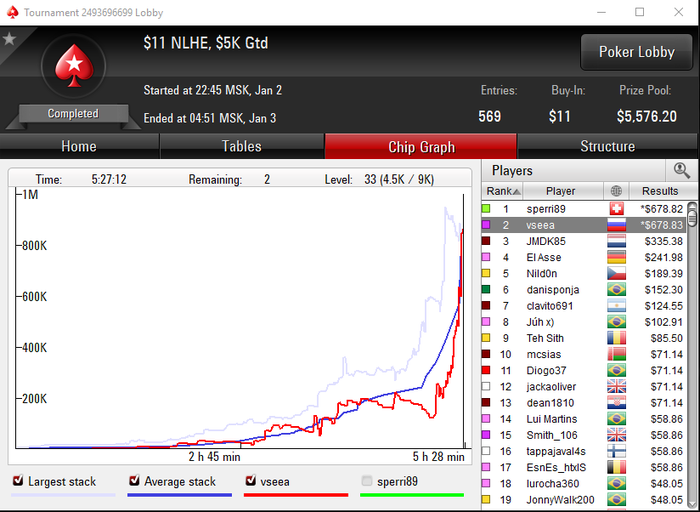Click the Argentina flag beside clavito691

click(616, 306)
